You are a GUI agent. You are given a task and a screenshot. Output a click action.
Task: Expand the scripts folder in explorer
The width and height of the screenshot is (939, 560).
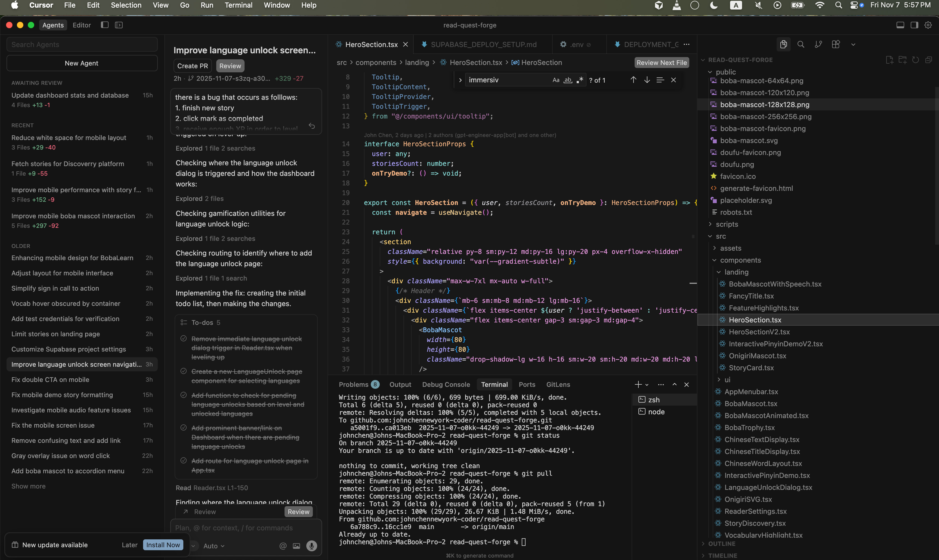pos(727,224)
